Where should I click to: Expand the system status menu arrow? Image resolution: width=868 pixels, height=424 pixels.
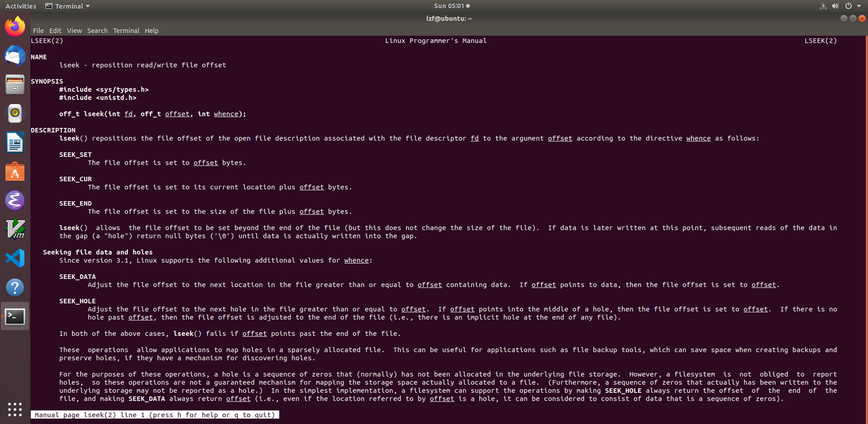click(859, 6)
